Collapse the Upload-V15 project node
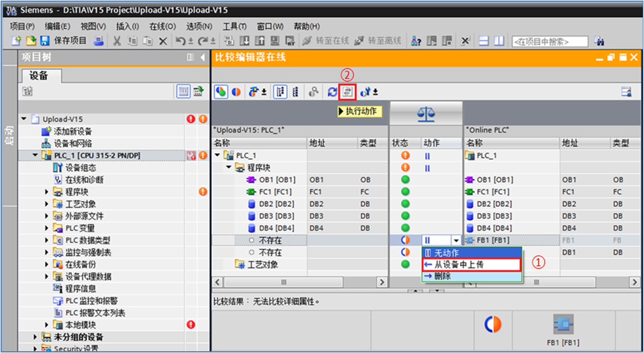 click(24, 119)
